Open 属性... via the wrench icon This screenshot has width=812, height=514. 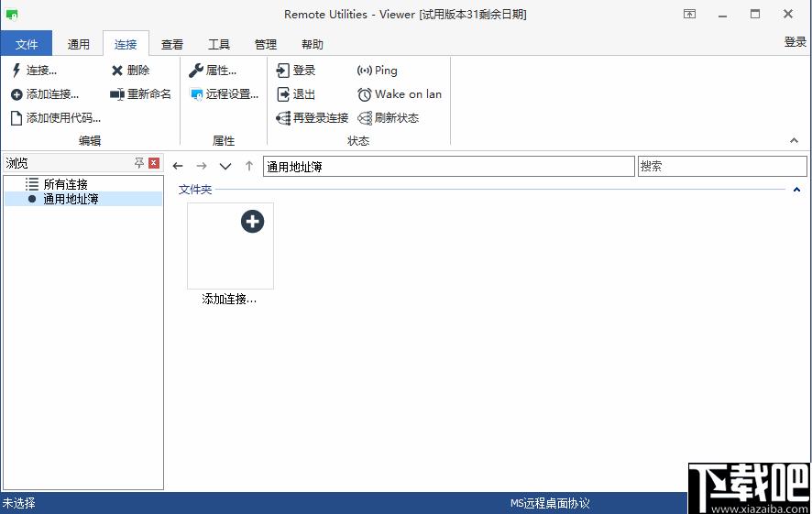pos(196,71)
